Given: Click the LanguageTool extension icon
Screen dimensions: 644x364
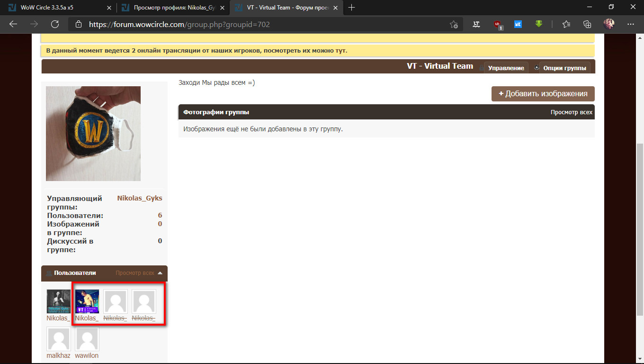Looking at the screenshot, I should pos(477,24).
